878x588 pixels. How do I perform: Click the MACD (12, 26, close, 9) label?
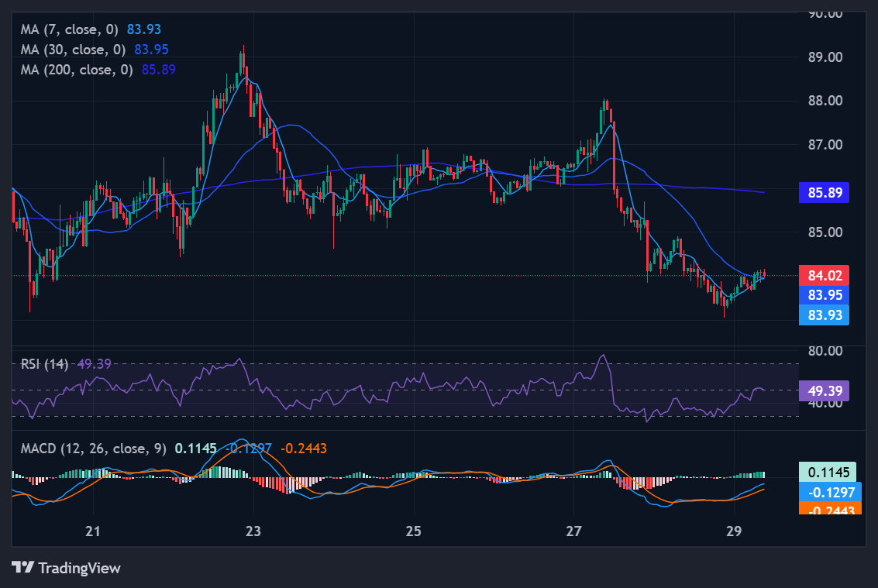coord(93,448)
